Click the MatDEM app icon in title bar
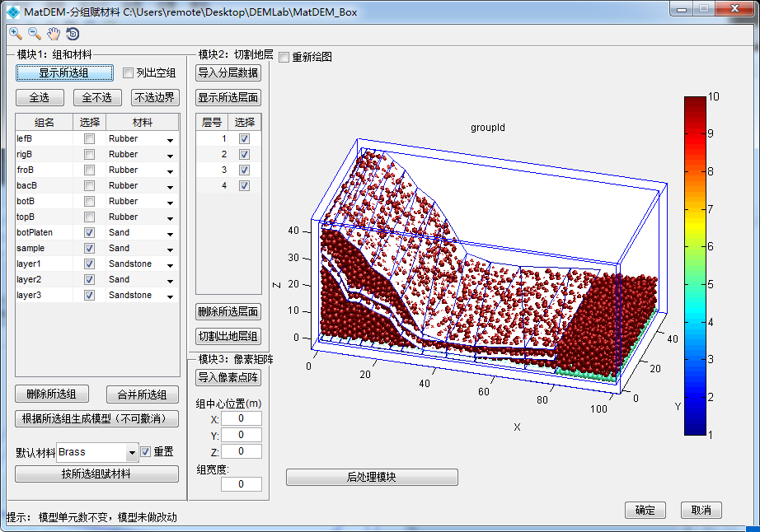The height and width of the screenshot is (532, 760). tap(12, 11)
